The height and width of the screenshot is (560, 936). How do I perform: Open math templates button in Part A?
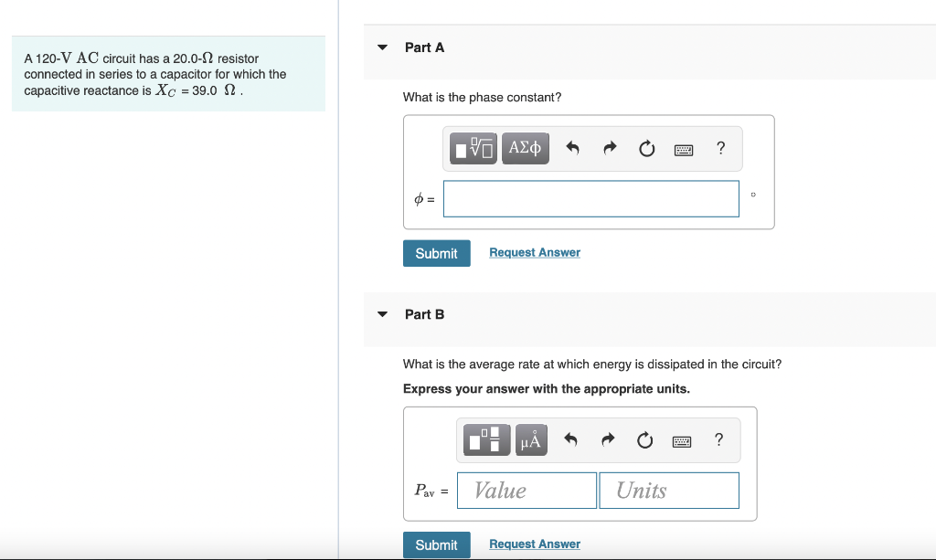click(473, 149)
